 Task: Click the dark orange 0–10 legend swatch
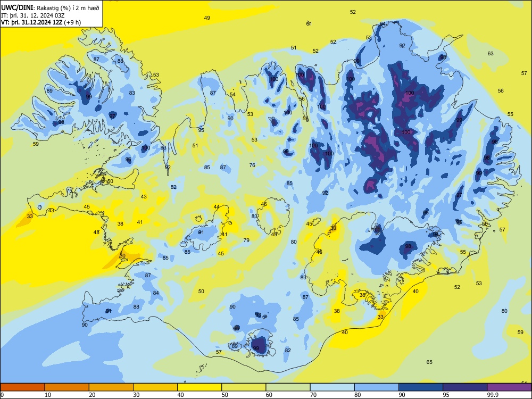pos(22,387)
